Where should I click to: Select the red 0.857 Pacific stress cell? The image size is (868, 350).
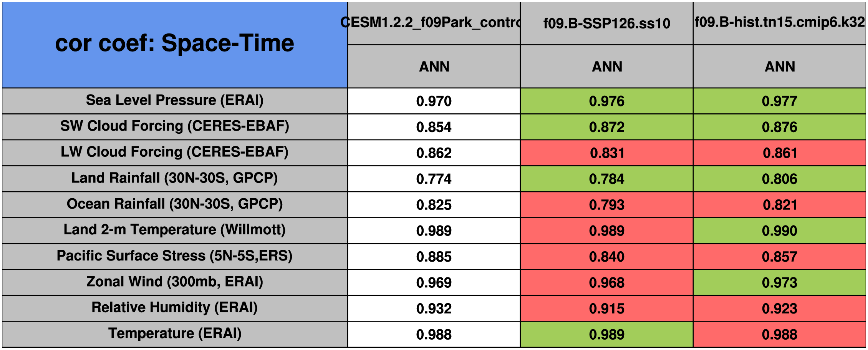[779, 257]
